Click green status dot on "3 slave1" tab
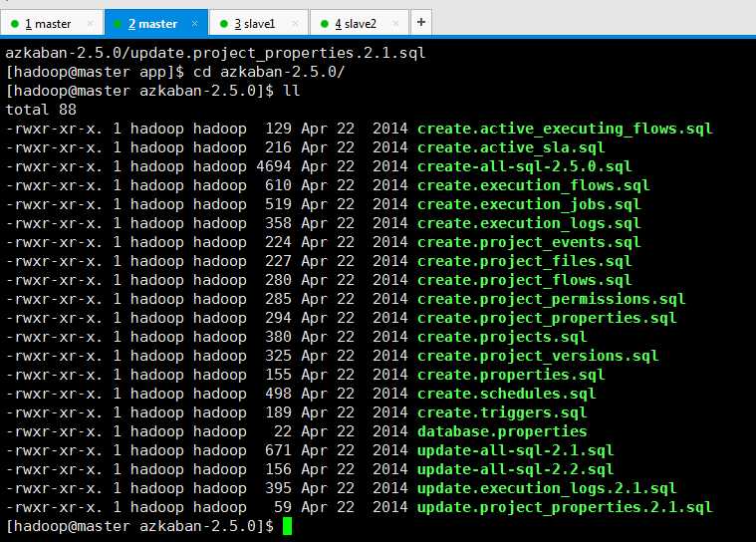The width and height of the screenshot is (756, 542). tap(224, 24)
